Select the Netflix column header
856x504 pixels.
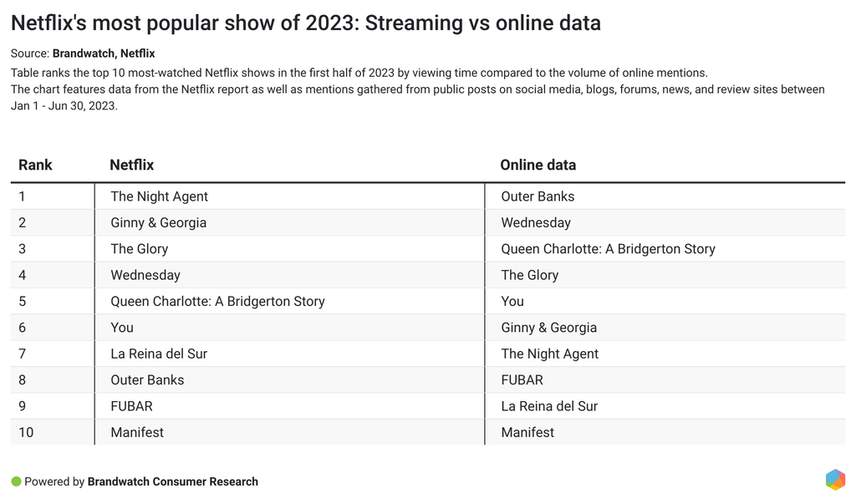[132, 165]
